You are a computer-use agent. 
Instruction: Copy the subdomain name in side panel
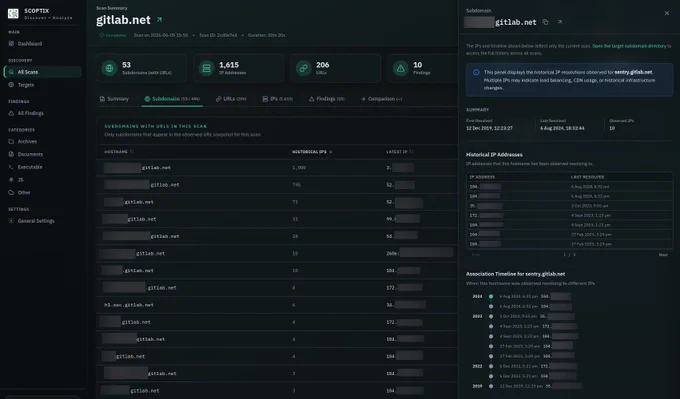(x=545, y=22)
